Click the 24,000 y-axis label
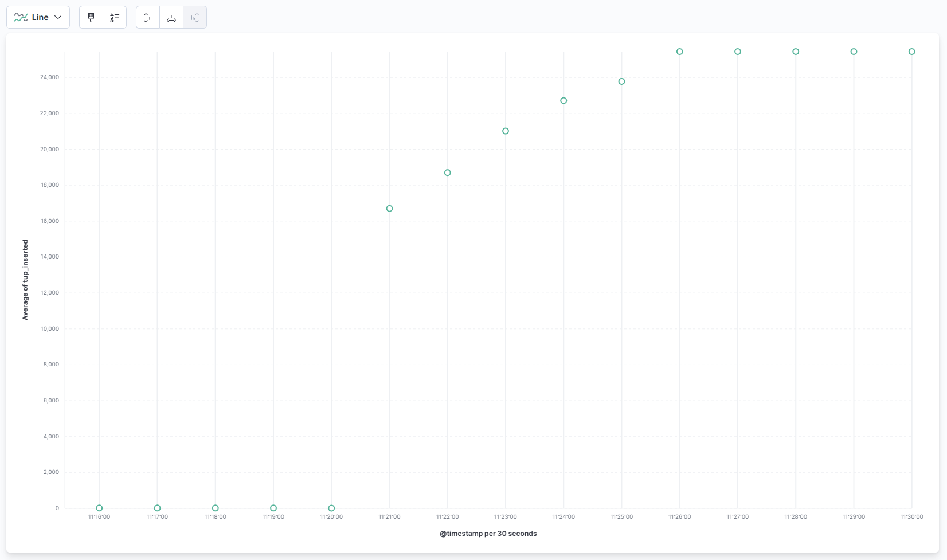This screenshot has width=947, height=560. pyautogui.click(x=49, y=77)
